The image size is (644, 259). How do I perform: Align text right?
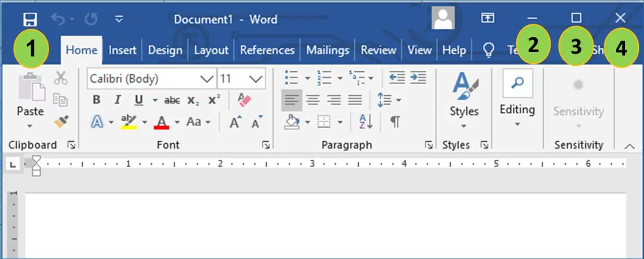[x=333, y=100]
